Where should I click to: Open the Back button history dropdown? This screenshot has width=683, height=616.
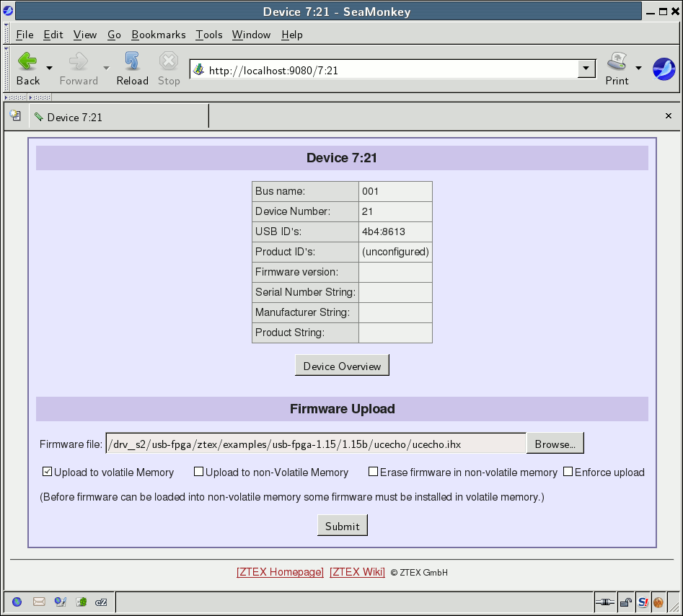pos(50,68)
